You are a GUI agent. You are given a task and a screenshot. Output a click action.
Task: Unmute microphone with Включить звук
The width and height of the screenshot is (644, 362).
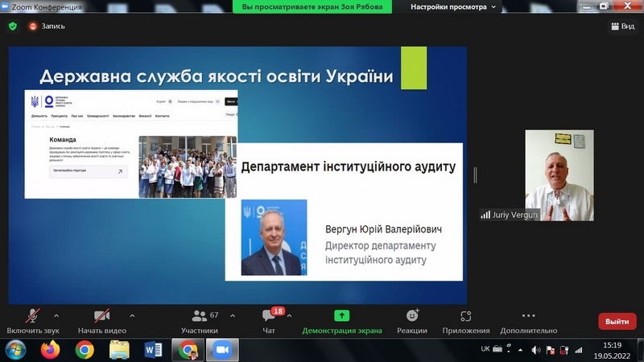tap(33, 321)
